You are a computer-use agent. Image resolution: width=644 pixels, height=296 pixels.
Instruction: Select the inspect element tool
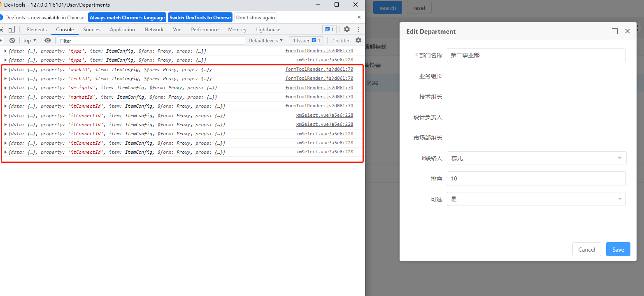2,30
